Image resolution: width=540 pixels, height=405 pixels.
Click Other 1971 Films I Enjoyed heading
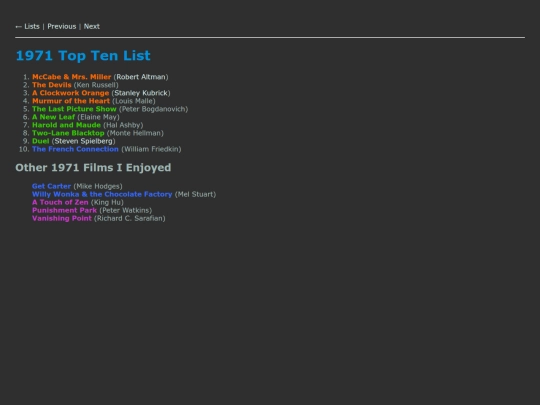pos(93,168)
